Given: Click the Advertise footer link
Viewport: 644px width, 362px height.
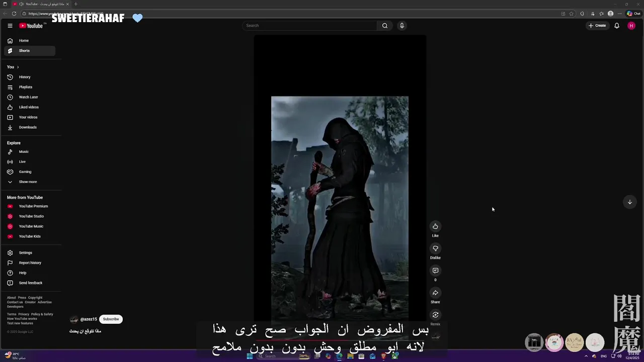Looking at the screenshot, I should (45, 302).
